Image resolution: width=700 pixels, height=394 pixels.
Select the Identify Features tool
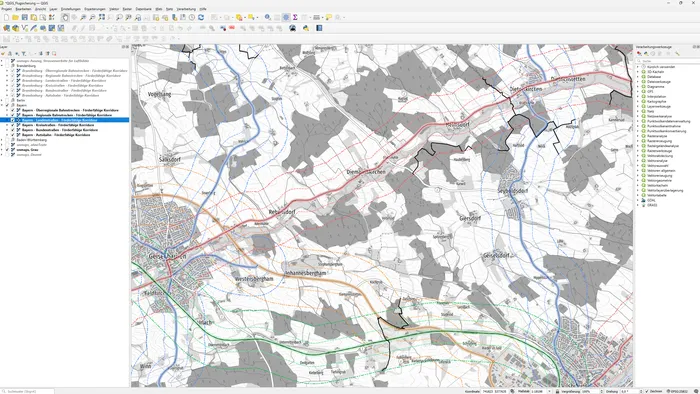pos(267,17)
